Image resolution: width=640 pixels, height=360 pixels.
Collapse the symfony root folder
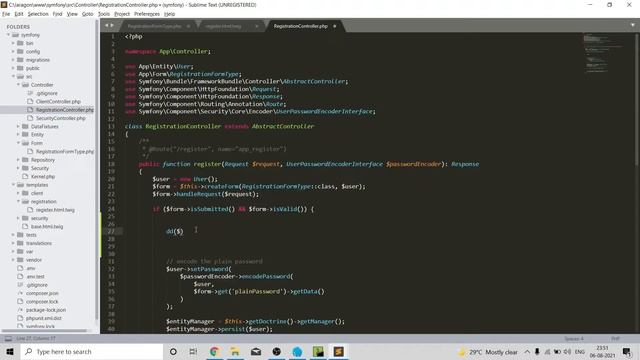[9, 35]
